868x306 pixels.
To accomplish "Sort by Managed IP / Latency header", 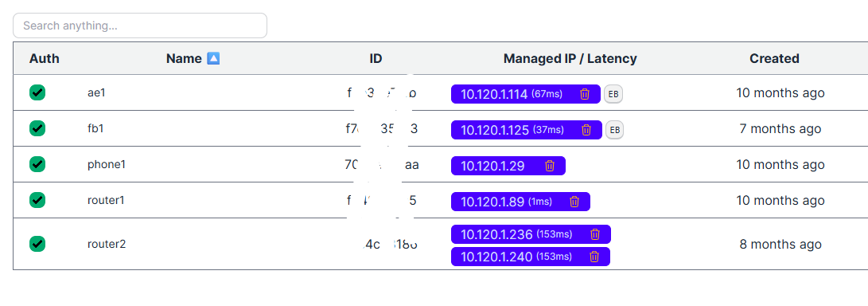I will [x=570, y=58].
